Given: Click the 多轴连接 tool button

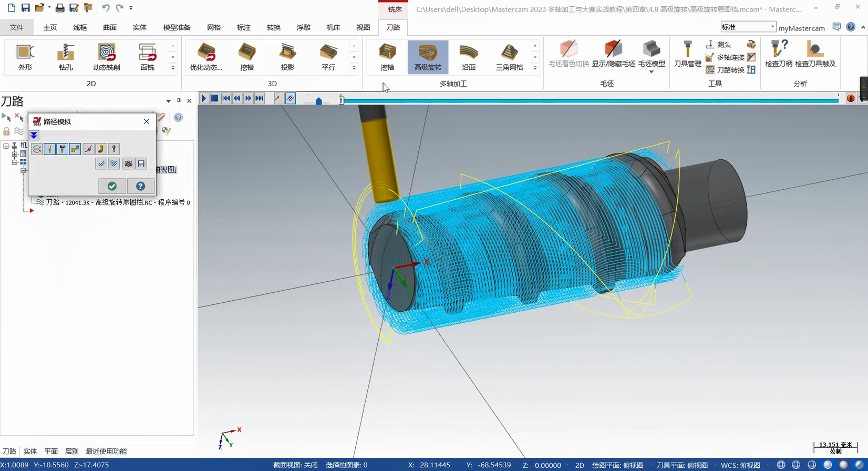Looking at the screenshot, I should pyautogui.click(x=726, y=57).
